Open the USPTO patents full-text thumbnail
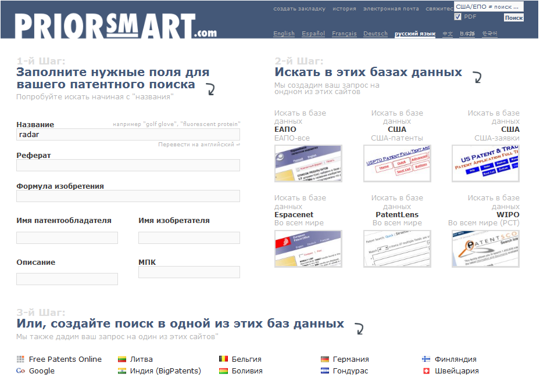This screenshot has width=547, height=392. (397, 163)
